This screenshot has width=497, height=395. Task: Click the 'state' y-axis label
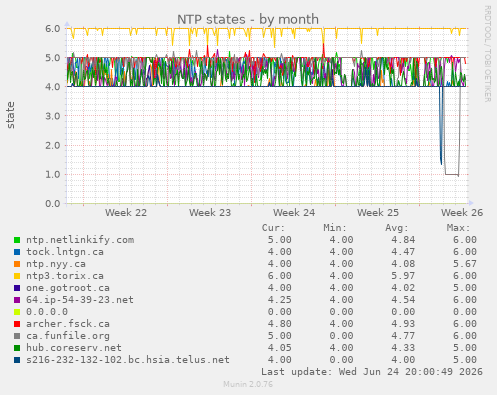pyautogui.click(x=10, y=115)
